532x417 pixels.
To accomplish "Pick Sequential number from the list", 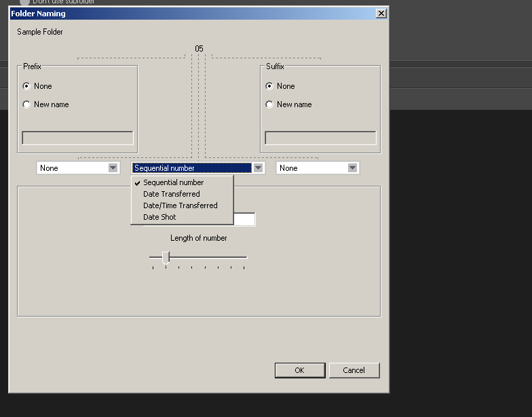I will [x=182, y=182].
